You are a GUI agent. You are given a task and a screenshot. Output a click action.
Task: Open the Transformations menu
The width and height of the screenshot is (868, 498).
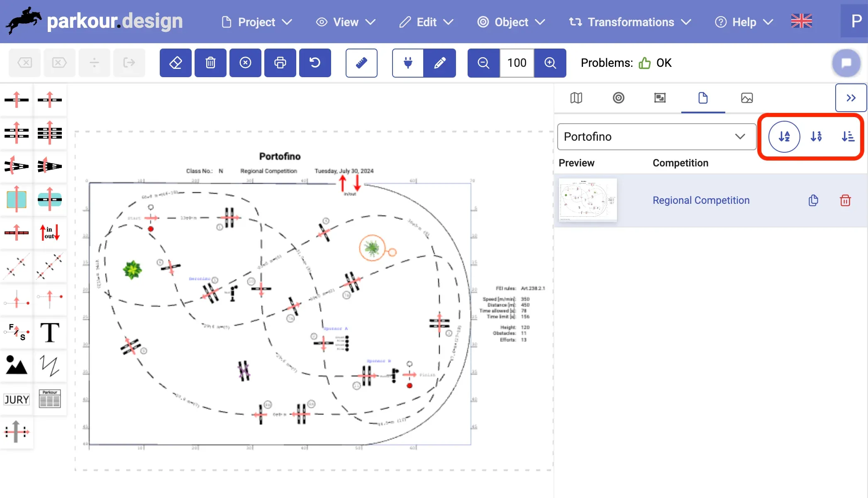click(x=630, y=22)
